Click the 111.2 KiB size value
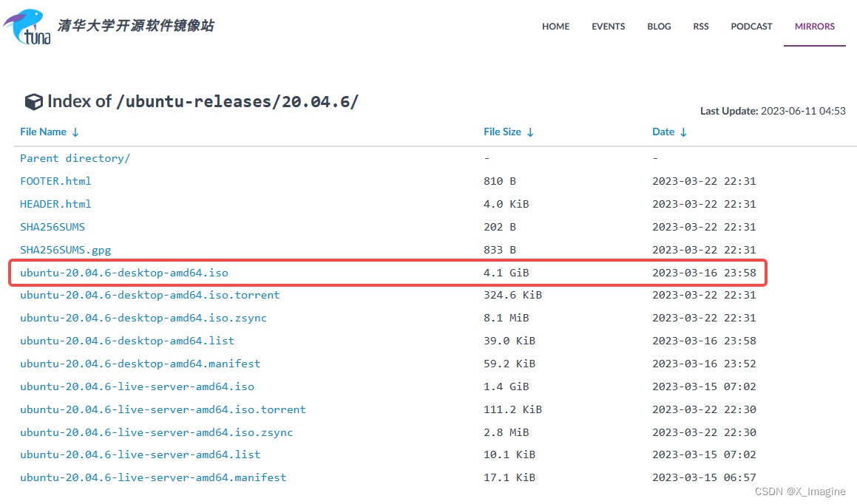The height and width of the screenshot is (504, 857). [512, 409]
